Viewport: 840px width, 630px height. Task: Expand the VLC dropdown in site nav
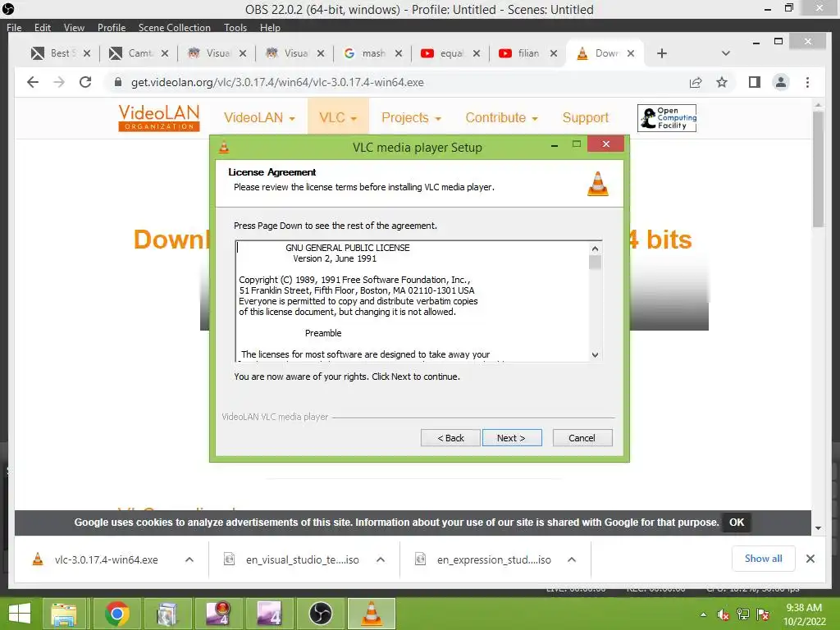click(338, 117)
